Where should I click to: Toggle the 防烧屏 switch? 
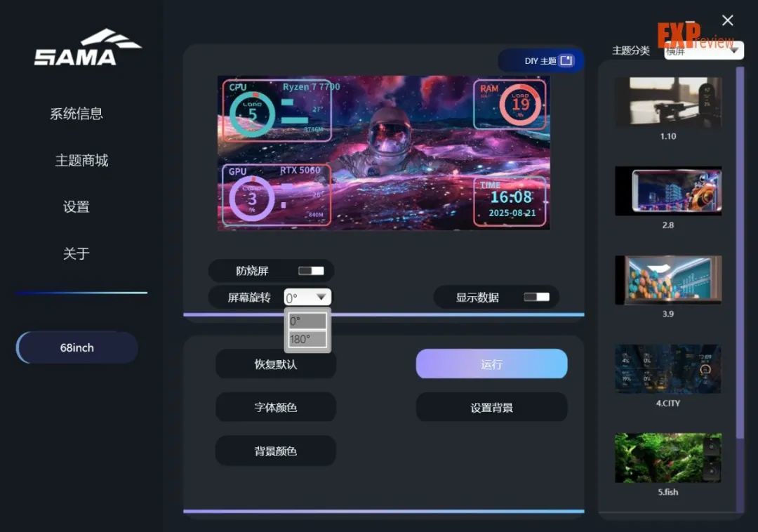pos(311,271)
